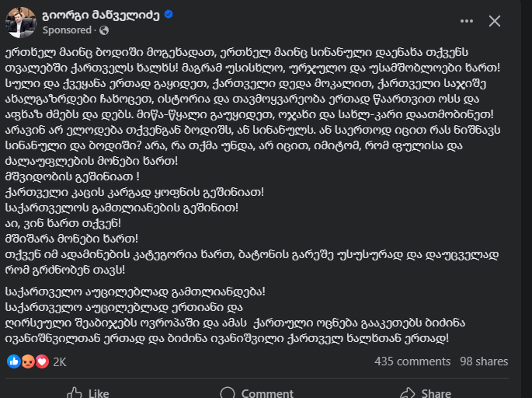Click the angry face reaction icon
Image resolution: width=532 pixels, height=398 pixels.
[x=28, y=361]
